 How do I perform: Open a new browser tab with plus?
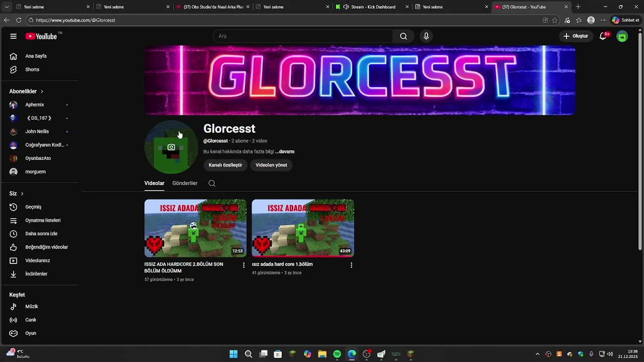(x=578, y=7)
